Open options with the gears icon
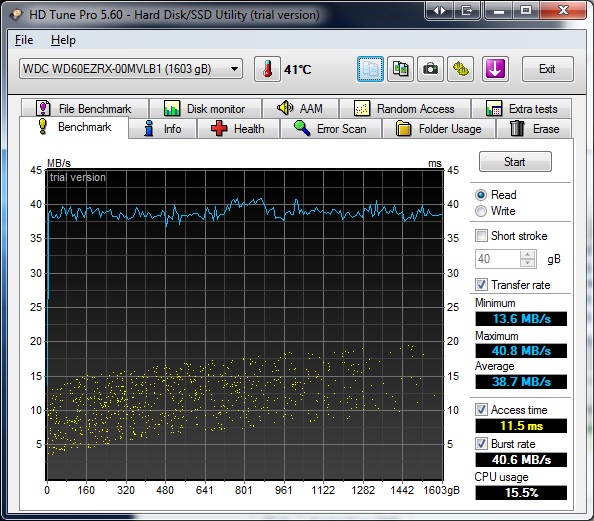594x521 pixels. 460,69
